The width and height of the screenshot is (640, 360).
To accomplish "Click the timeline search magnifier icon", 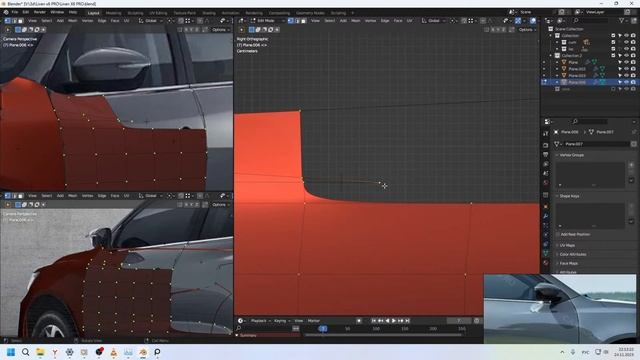I will coord(239,328).
